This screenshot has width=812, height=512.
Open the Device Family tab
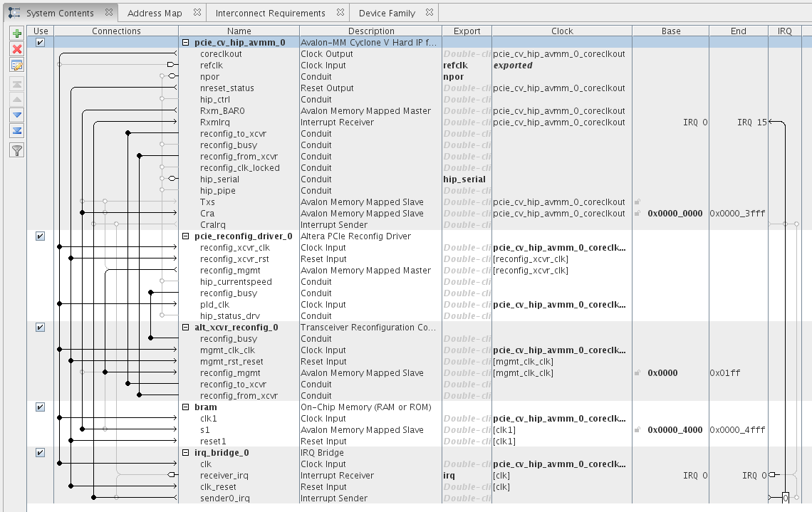(387, 13)
